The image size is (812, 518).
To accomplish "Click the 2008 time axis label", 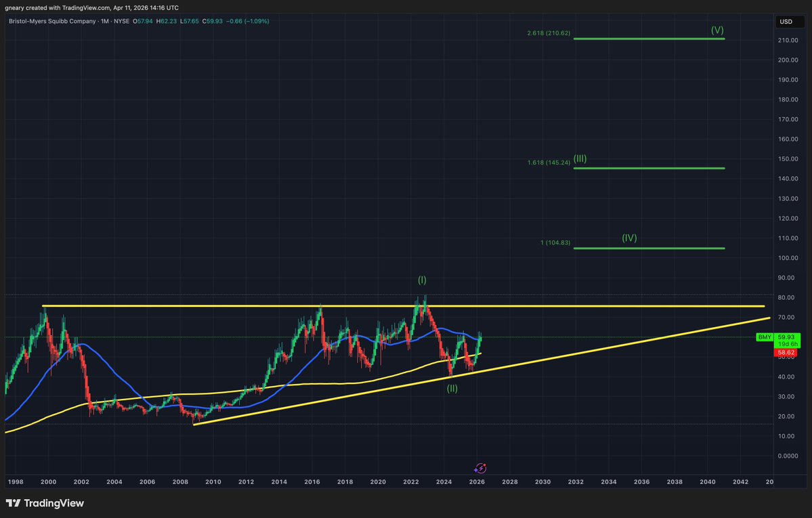I will click(180, 481).
